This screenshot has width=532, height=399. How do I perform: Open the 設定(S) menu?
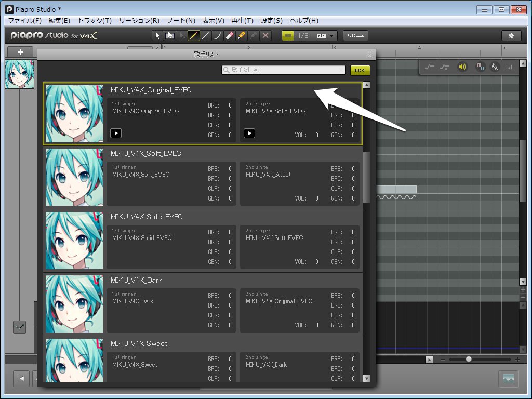[x=271, y=21]
